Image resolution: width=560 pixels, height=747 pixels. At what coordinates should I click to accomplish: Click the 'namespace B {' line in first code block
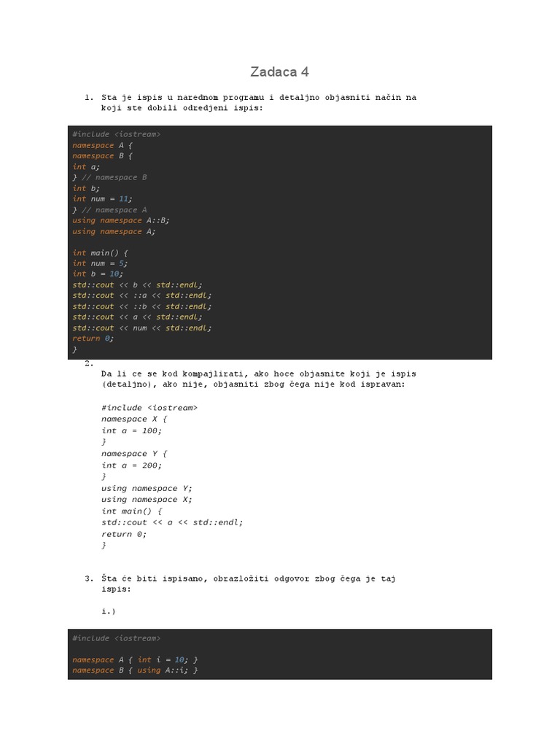tap(102, 156)
